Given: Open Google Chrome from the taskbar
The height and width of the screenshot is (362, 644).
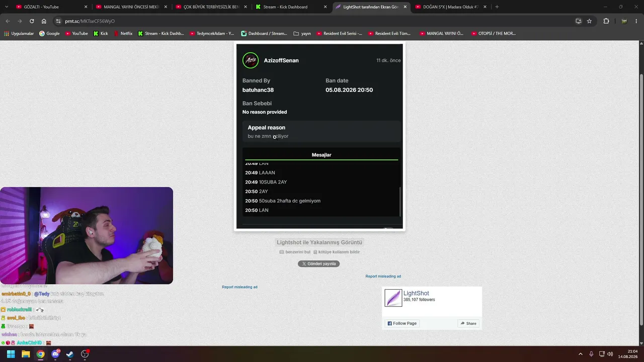Looking at the screenshot, I should point(40,354).
